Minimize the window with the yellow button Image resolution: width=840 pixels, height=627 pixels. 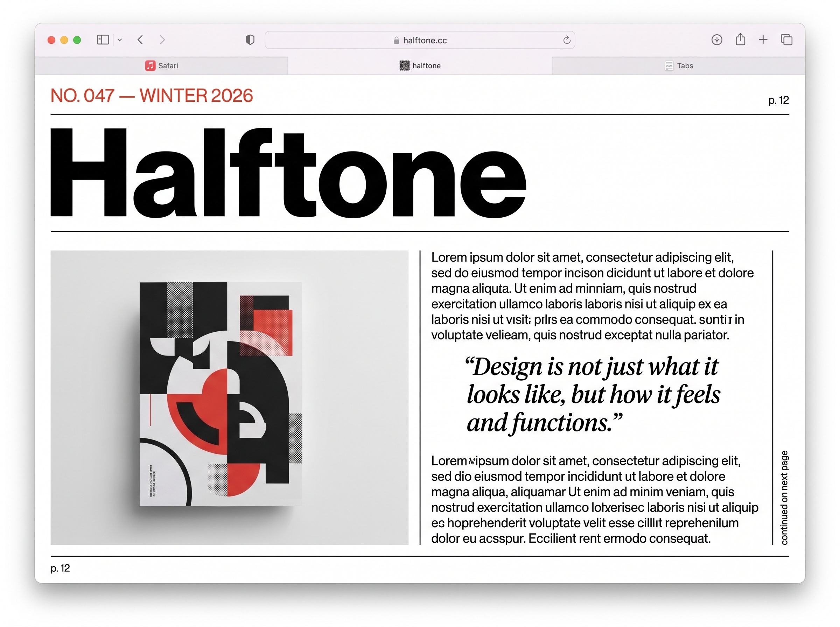64,40
